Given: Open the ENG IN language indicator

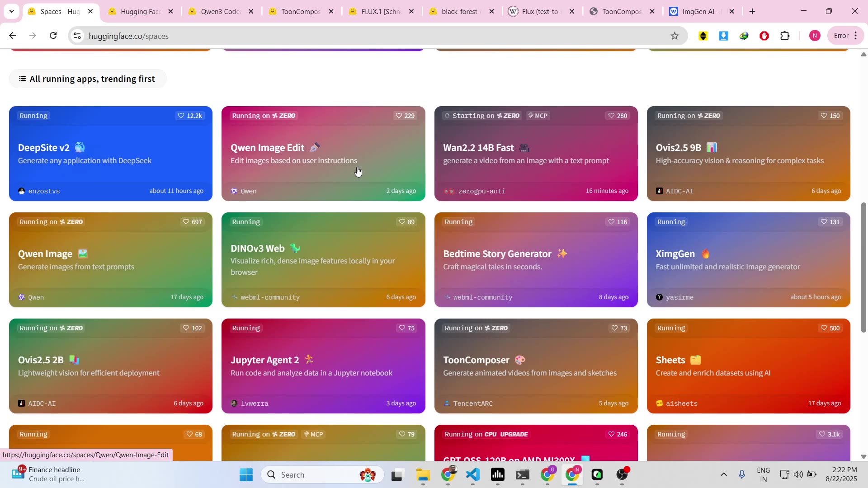Looking at the screenshot, I should tap(764, 474).
